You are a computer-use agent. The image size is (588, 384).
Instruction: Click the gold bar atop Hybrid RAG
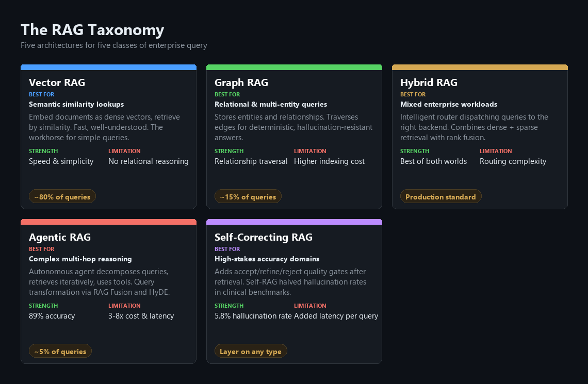coord(480,68)
